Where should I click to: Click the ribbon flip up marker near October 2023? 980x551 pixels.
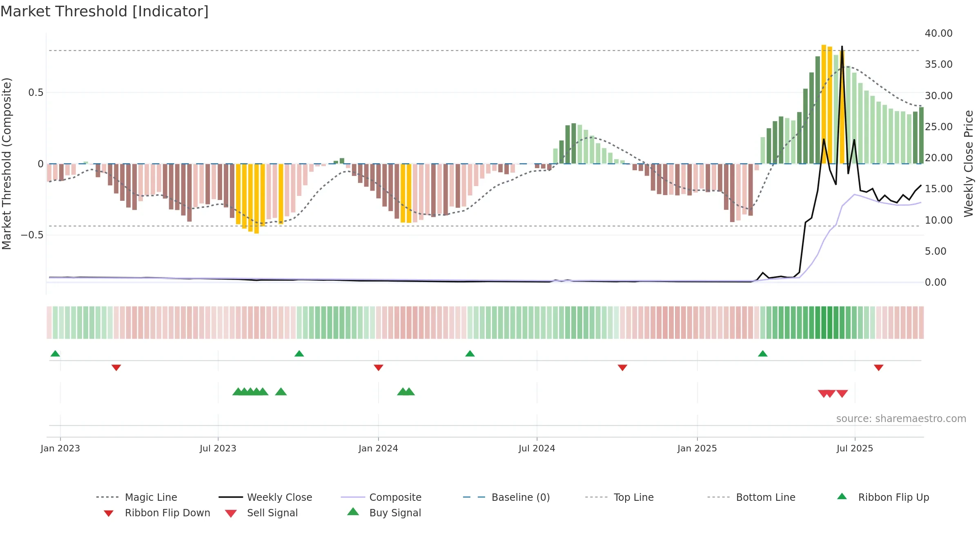coord(299,353)
